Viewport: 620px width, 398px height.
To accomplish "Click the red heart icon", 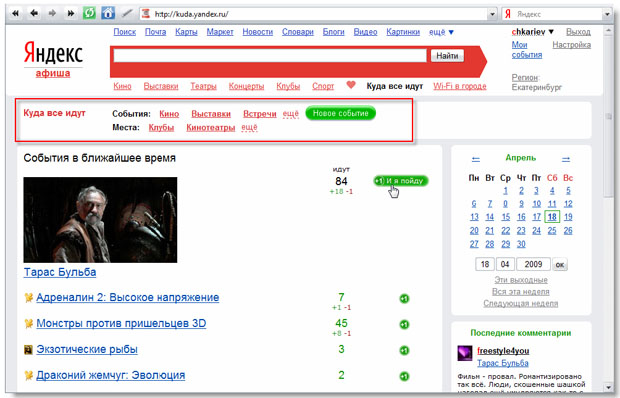I will click(x=351, y=85).
